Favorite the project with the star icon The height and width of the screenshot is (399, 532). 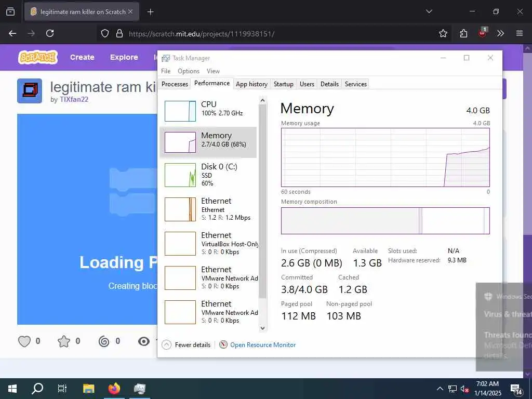click(64, 341)
